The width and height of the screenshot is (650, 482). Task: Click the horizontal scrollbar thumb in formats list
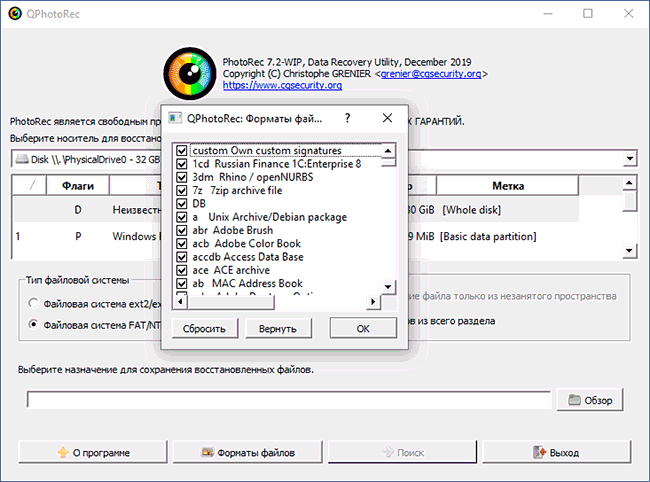[231, 302]
